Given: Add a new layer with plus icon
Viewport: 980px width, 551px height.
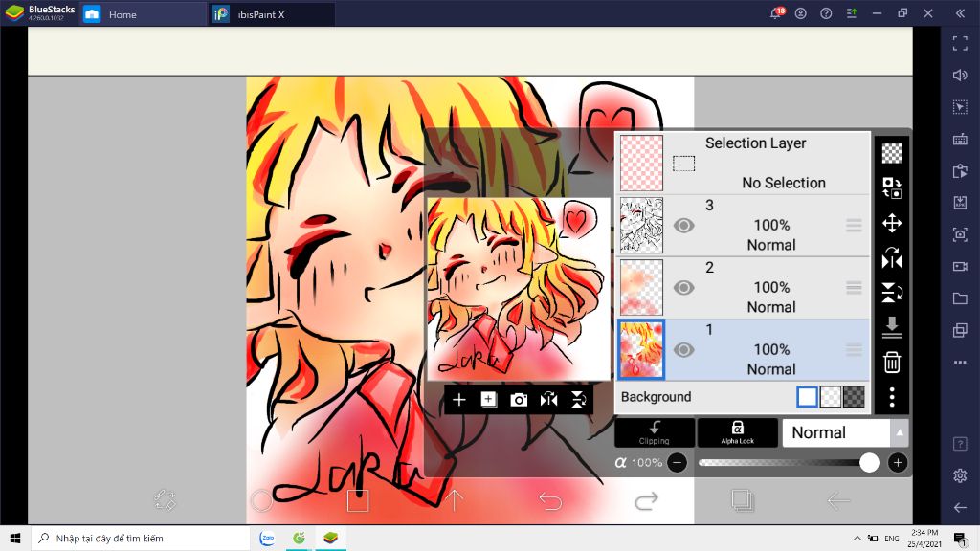Looking at the screenshot, I should 458,400.
